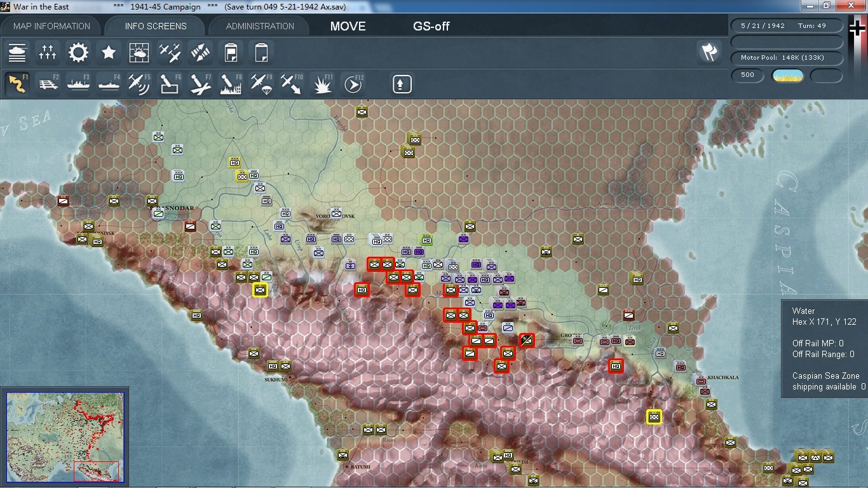Activate F8 bomb city mode
The width and height of the screenshot is (868, 488).
231,84
